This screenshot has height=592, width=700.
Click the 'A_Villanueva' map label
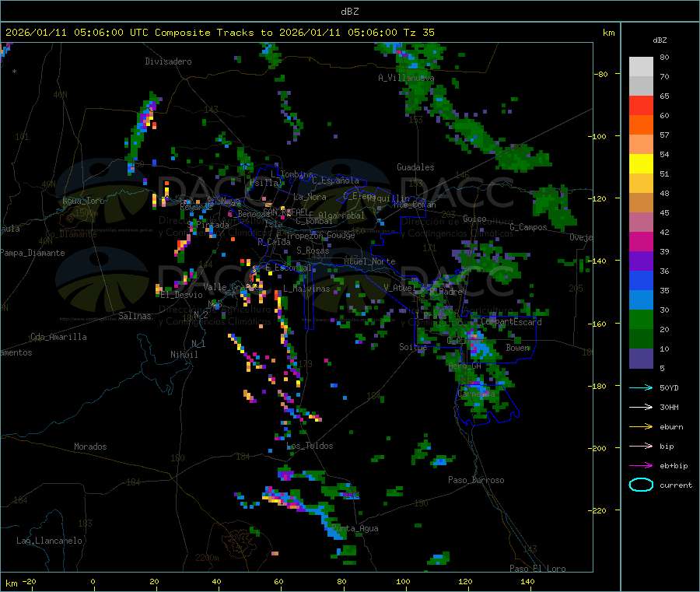tap(406, 78)
